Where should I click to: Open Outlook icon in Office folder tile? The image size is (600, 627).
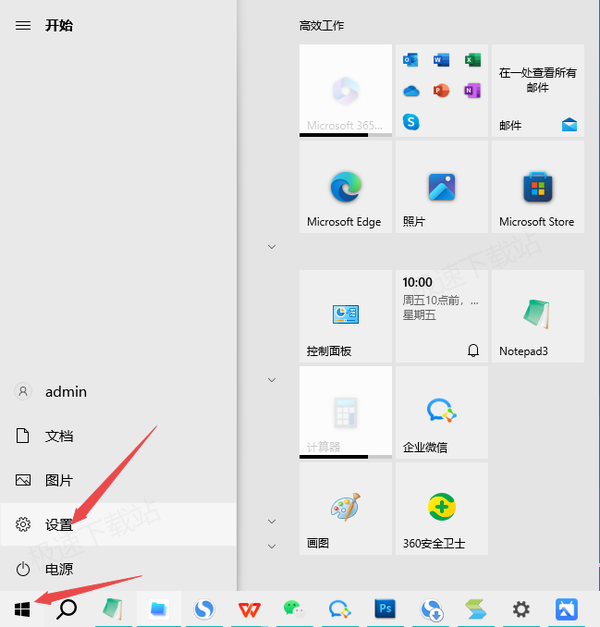click(x=411, y=60)
